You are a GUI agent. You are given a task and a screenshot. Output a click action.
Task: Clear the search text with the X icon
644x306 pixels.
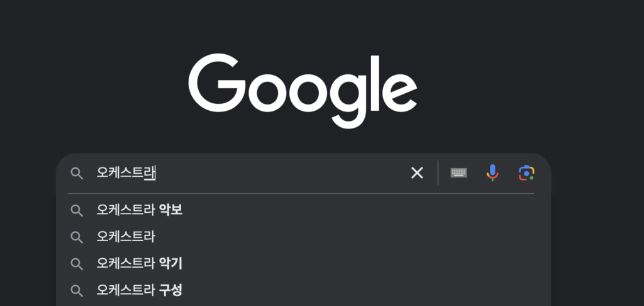click(417, 173)
